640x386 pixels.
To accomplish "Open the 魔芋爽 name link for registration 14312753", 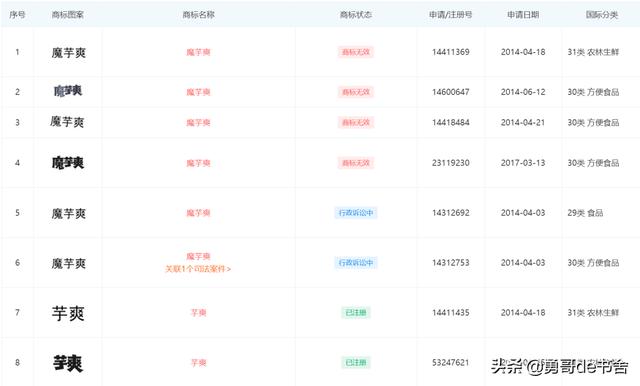I will point(198,256).
